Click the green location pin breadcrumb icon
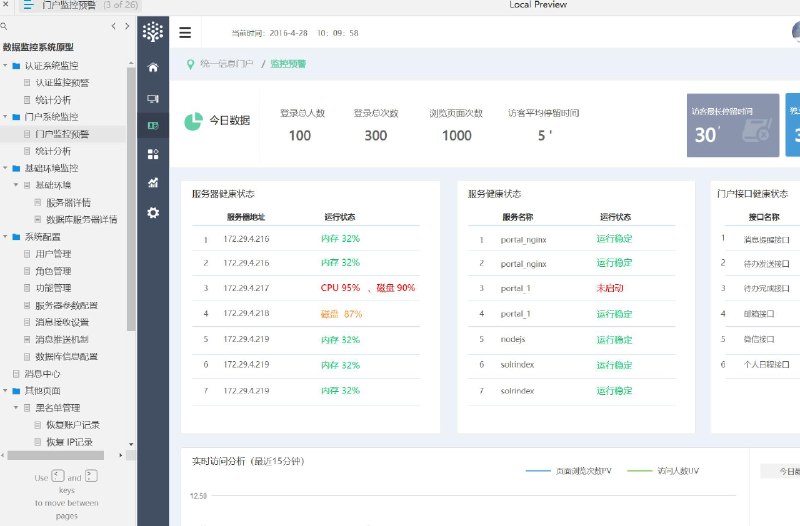The width and height of the screenshot is (800, 526). click(190, 64)
